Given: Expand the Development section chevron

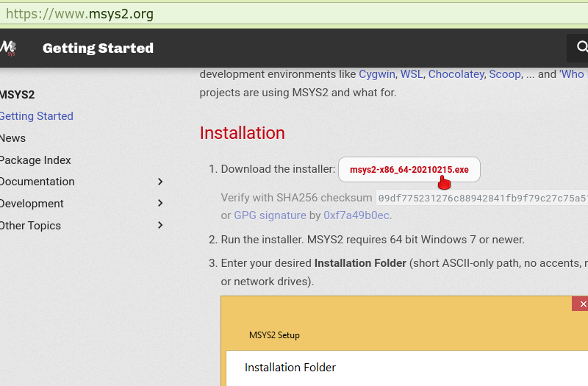Looking at the screenshot, I should [x=160, y=203].
